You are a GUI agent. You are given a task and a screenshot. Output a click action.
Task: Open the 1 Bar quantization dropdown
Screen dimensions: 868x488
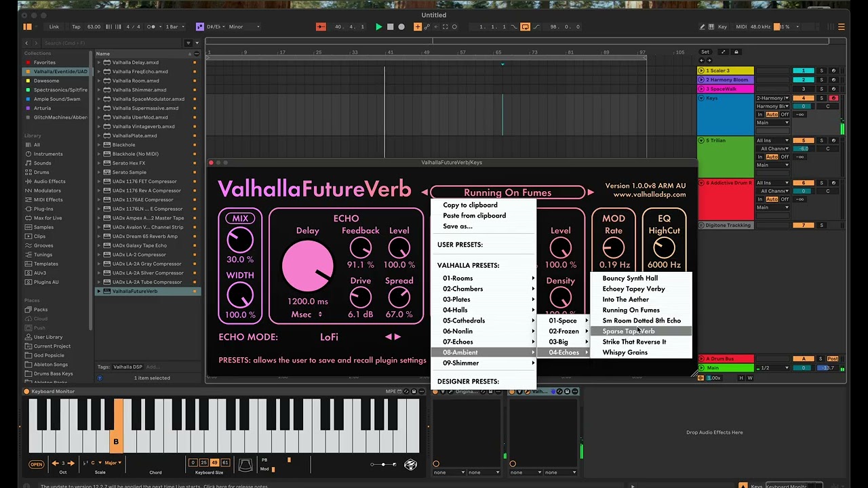pyautogui.click(x=174, y=26)
